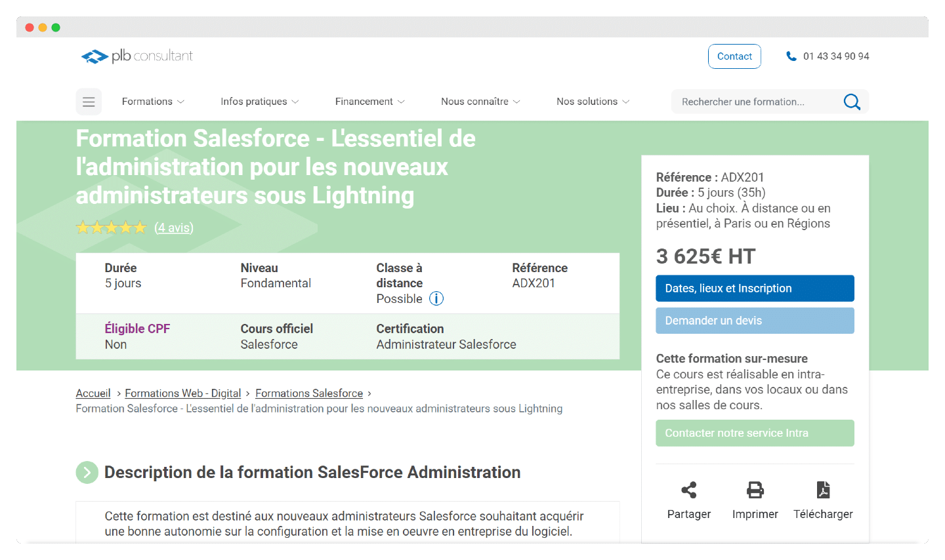The height and width of the screenshot is (560, 945).
Task: Click the Éligible CPF label
Action: tap(137, 329)
